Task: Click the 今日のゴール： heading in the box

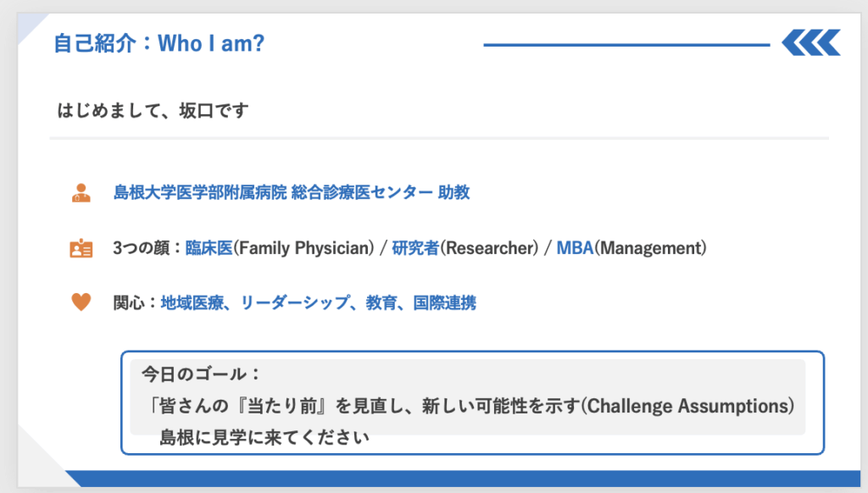Action: [200, 374]
